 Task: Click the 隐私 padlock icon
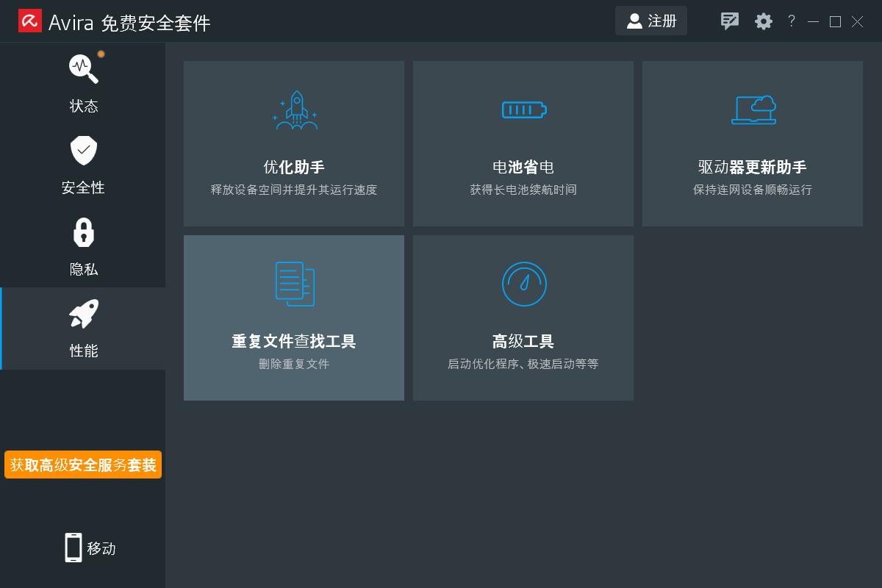point(83,232)
